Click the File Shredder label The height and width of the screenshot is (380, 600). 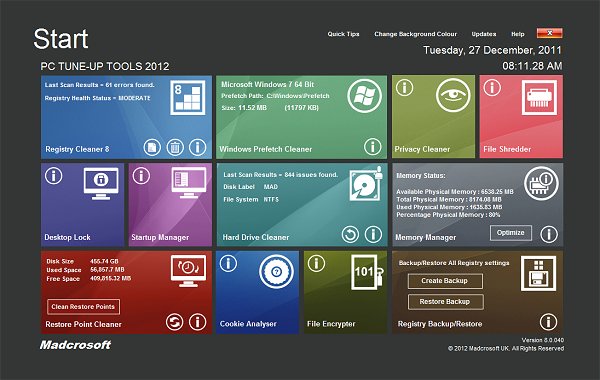point(507,149)
